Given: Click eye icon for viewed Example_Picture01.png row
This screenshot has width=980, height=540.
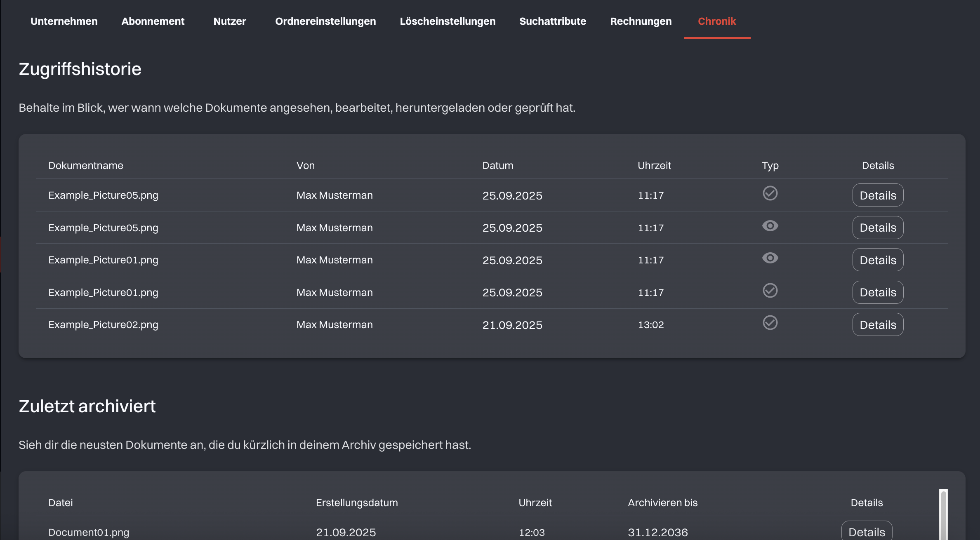Looking at the screenshot, I should click(770, 258).
